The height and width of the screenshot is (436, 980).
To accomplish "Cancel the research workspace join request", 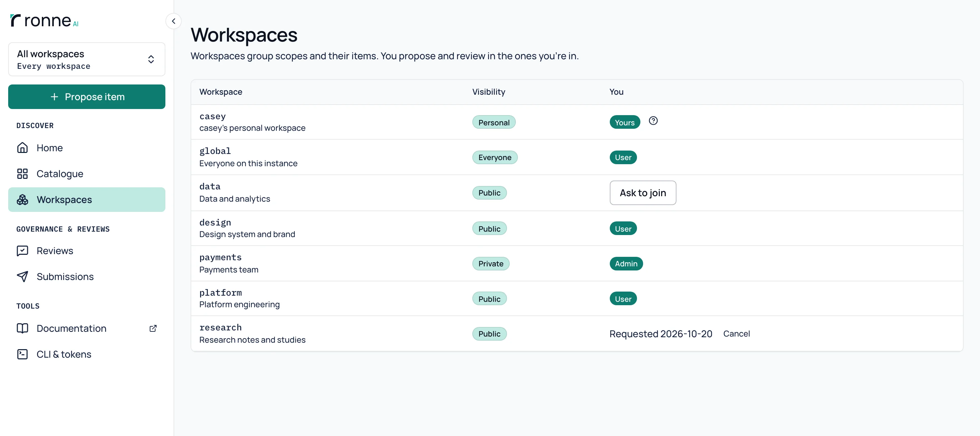I will click(736, 333).
